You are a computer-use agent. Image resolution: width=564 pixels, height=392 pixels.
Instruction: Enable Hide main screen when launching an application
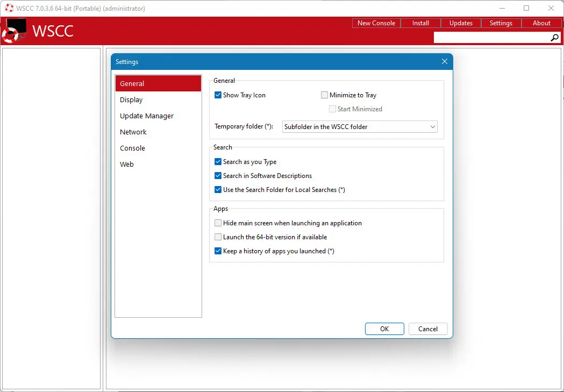tap(218, 223)
